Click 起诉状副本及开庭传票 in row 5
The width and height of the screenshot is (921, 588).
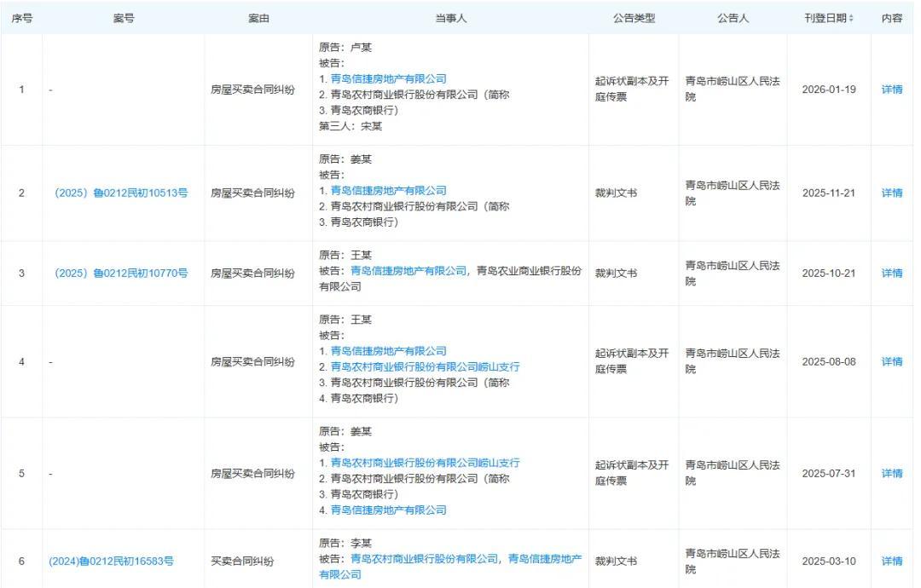point(632,472)
